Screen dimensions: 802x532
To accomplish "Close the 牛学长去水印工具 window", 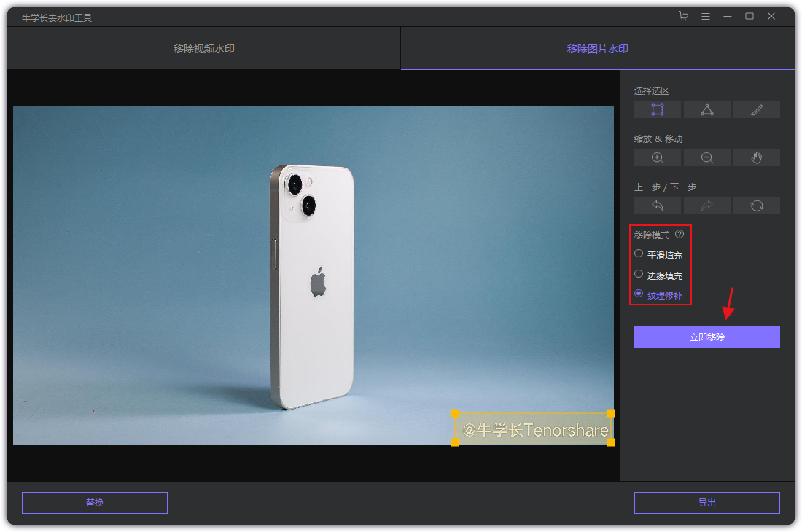I will pyautogui.click(x=771, y=16).
